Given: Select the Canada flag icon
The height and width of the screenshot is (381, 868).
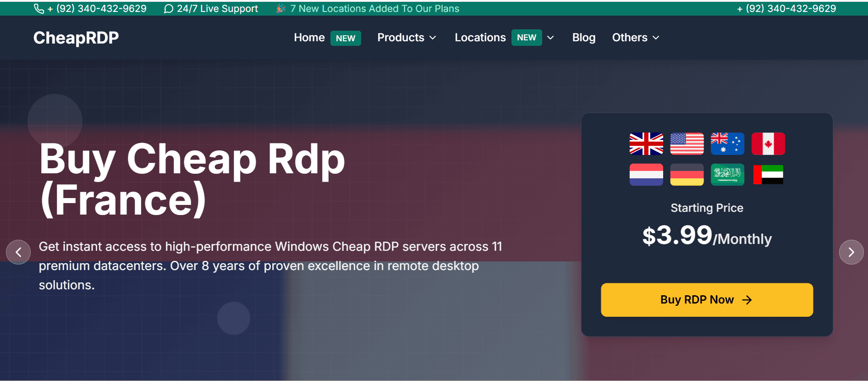Looking at the screenshot, I should [x=768, y=144].
